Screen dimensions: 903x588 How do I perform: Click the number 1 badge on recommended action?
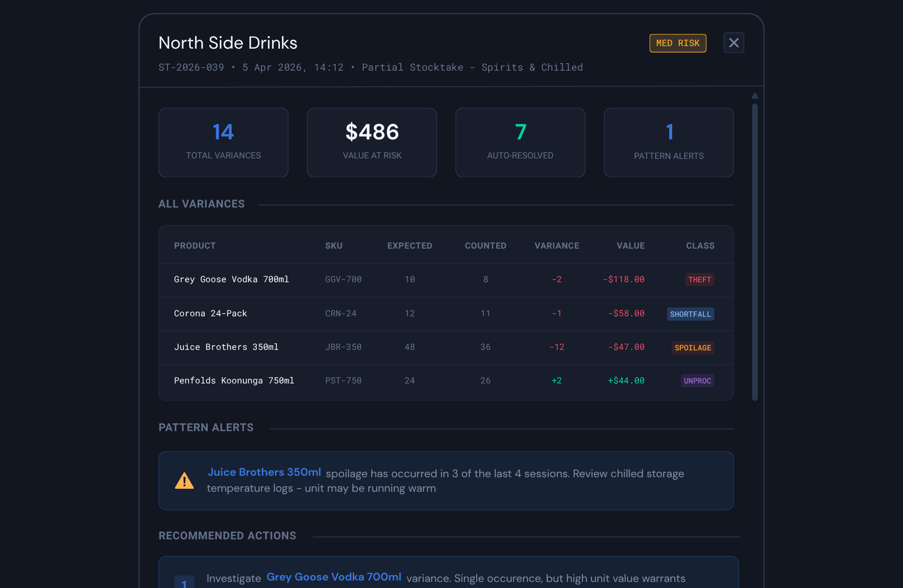[184, 582]
